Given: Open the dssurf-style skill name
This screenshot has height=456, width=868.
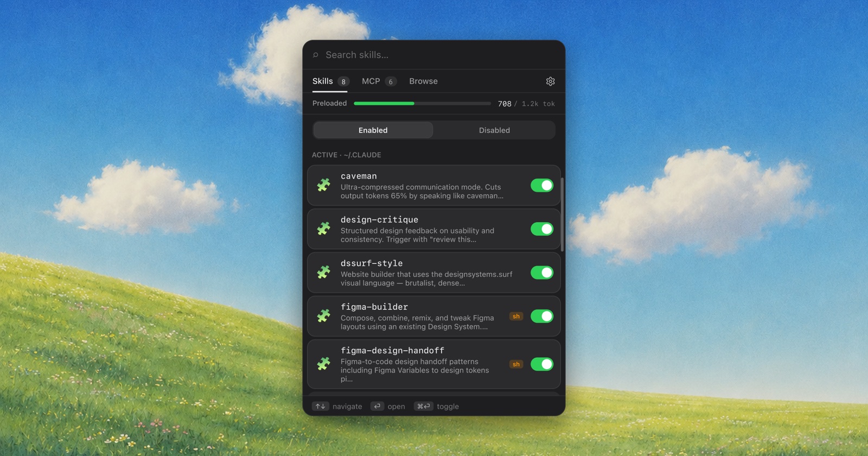Looking at the screenshot, I should point(372,263).
